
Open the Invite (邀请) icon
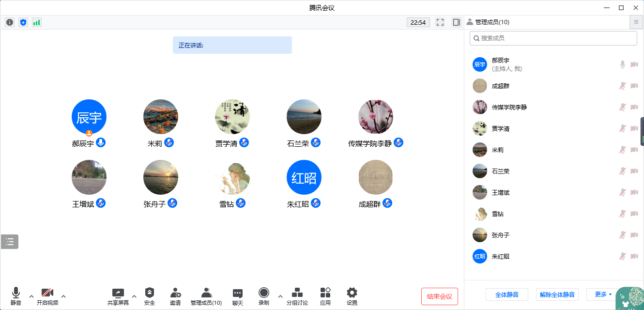[175, 296]
